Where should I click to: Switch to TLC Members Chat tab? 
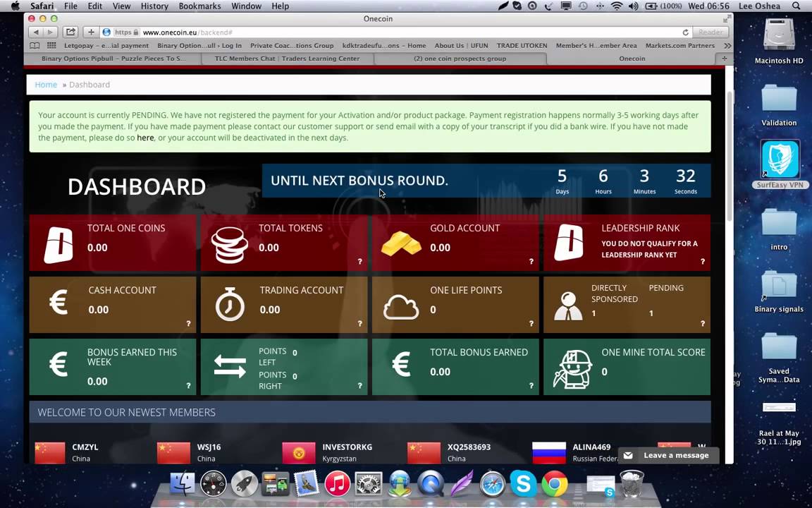pyautogui.click(x=287, y=59)
